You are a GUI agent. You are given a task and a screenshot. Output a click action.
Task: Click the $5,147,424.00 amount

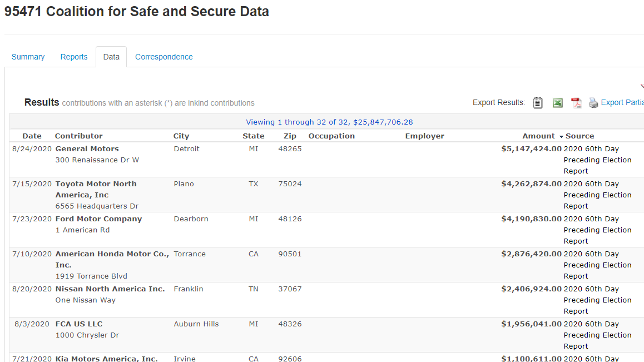(x=531, y=148)
